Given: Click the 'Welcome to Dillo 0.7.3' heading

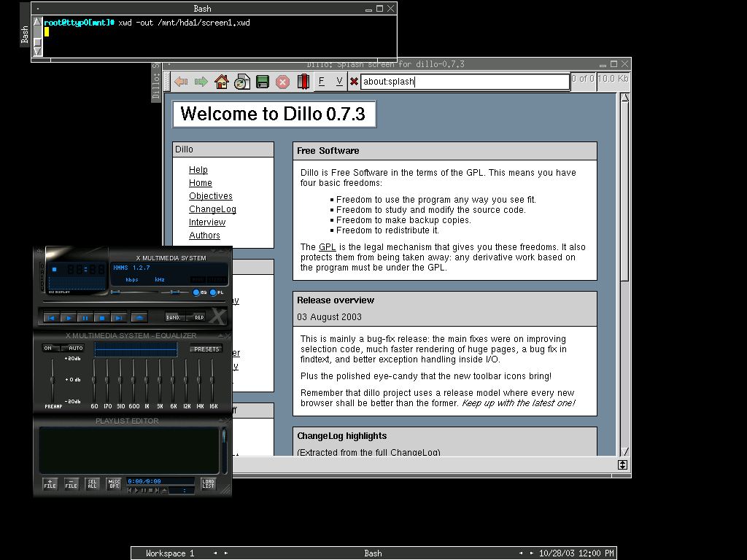Looking at the screenshot, I should pyautogui.click(x=273, y=114).
